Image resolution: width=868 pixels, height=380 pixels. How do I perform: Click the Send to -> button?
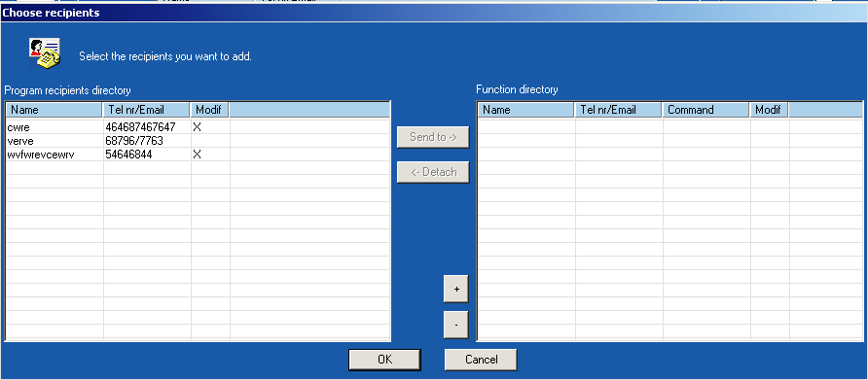point(433,137)
